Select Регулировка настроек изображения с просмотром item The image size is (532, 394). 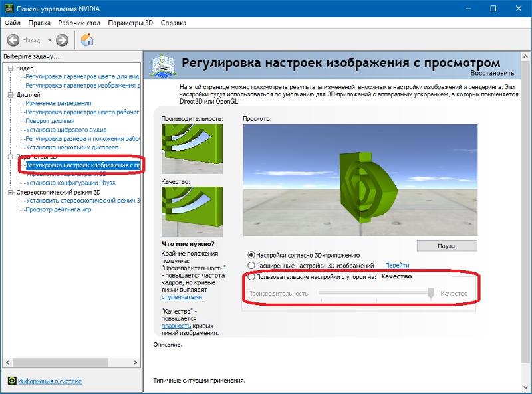pos(82,165)
